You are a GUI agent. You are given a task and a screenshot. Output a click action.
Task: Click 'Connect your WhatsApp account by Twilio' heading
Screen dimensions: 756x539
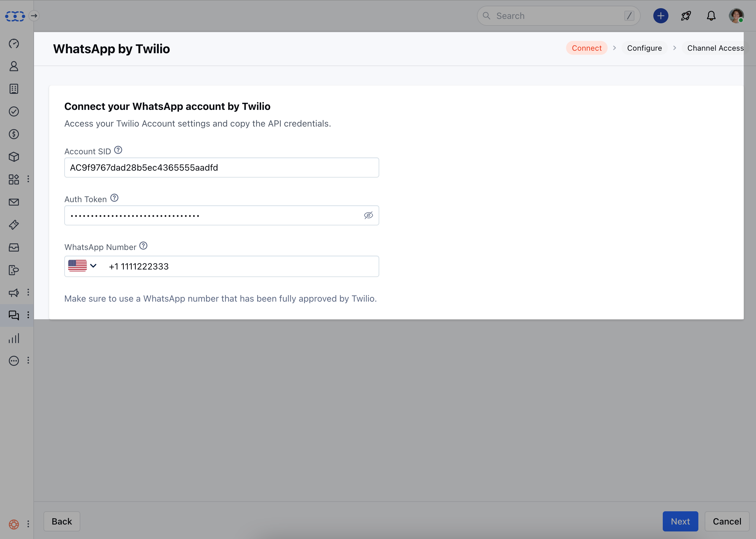click(167, 106)
